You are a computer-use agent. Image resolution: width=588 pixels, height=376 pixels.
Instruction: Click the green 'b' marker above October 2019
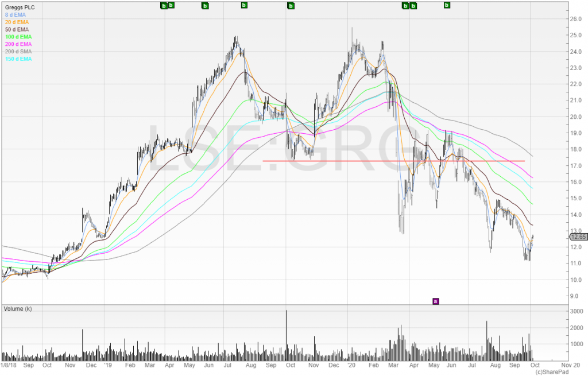[291, 6]
